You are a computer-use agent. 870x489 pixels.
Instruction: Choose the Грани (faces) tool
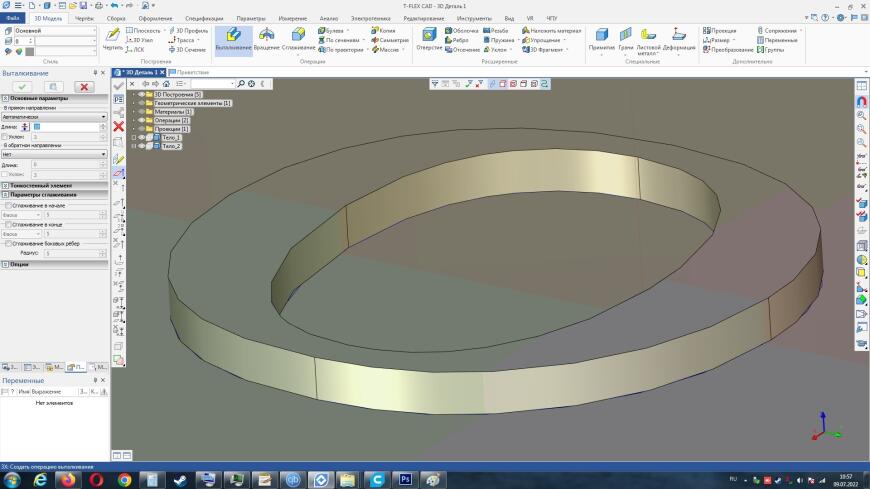coord(626,39)
